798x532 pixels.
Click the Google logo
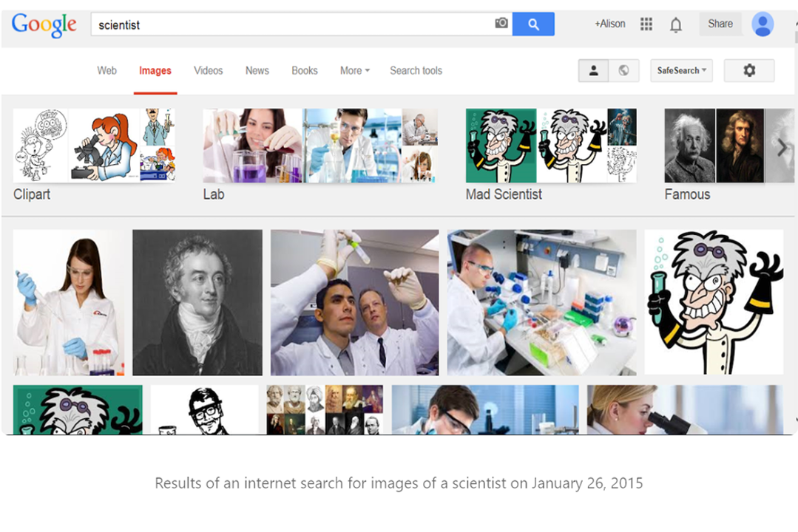pyautogui.click(x=44, y=25)
